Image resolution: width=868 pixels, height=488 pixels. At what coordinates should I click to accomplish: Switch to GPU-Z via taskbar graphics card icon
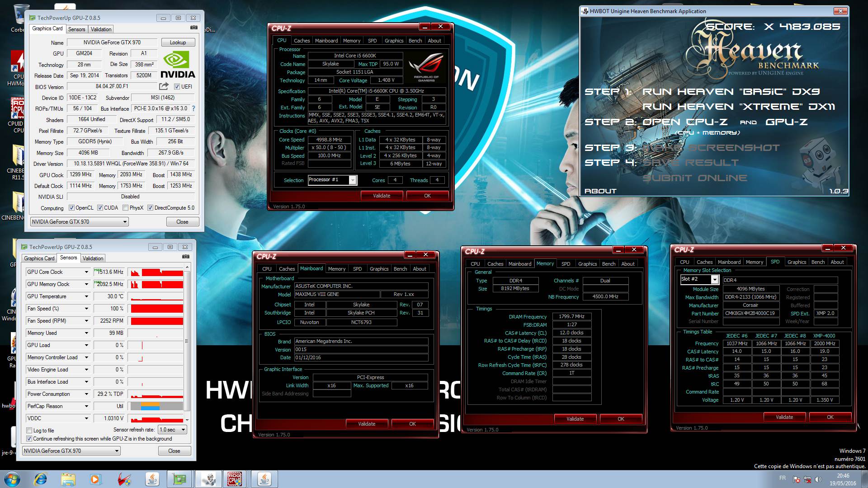[179, 479]
